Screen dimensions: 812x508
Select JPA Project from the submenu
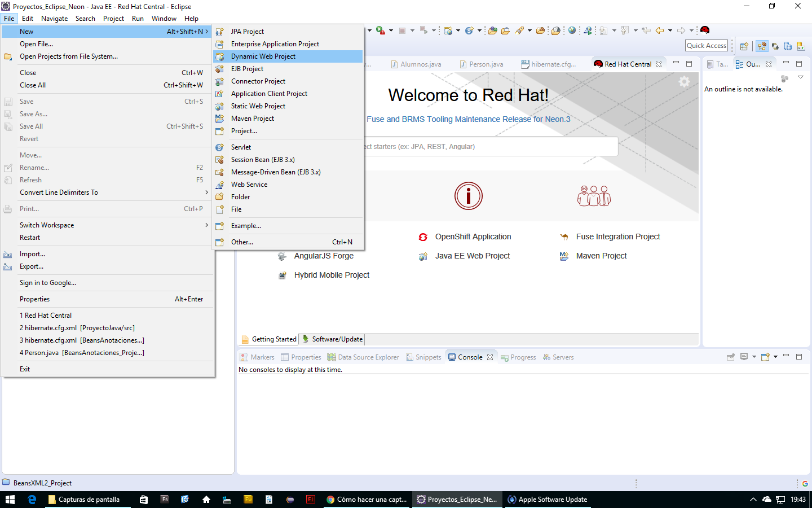tap(288, 32)
